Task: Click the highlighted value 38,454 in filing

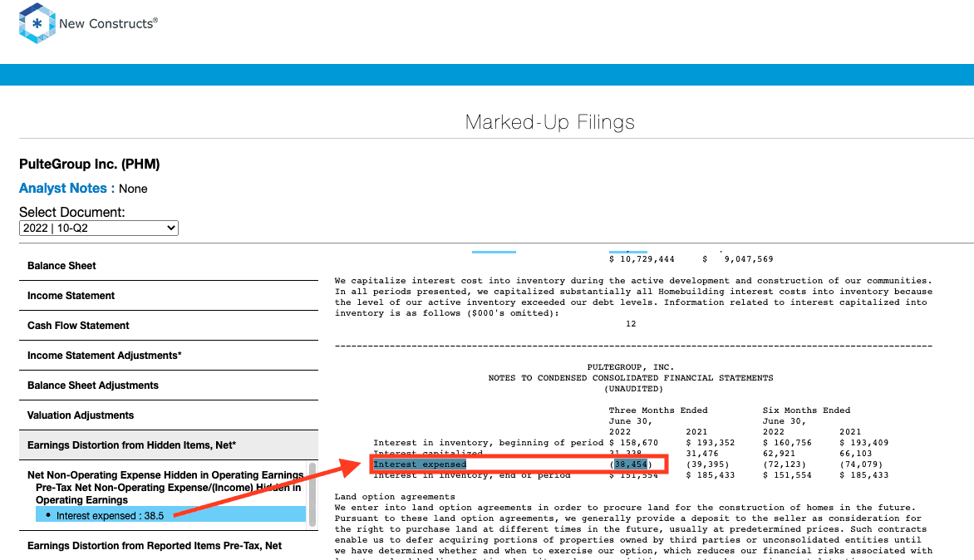Action: click(x=631, y=464)
